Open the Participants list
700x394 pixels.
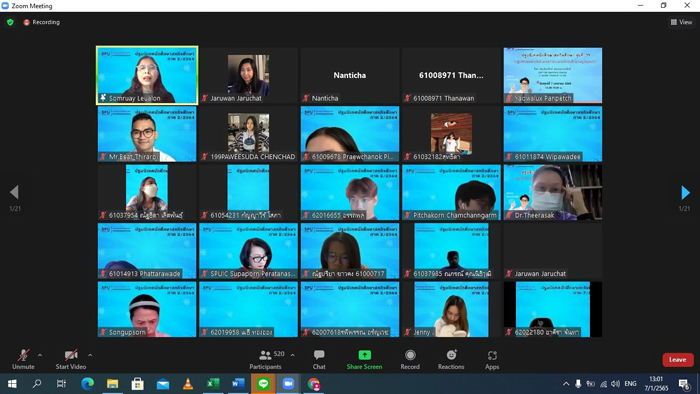tap(266, 359)
